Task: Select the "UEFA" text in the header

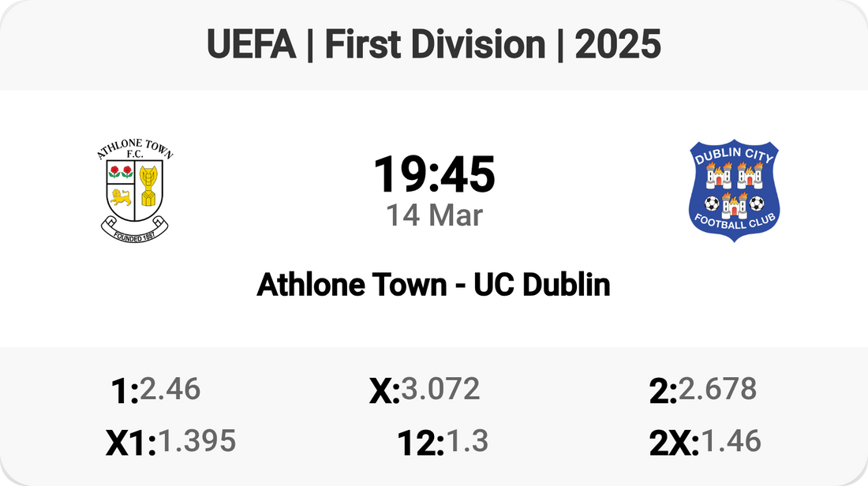Action: [252, 45]
